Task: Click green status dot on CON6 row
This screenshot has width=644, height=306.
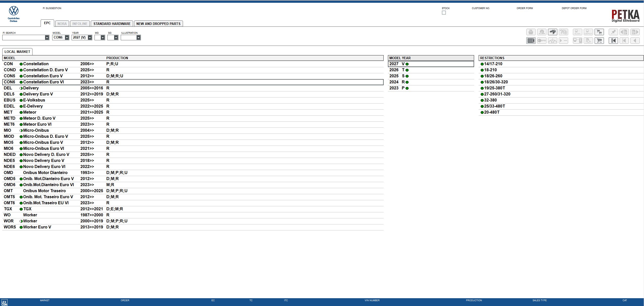Action: tap(21, 82)
